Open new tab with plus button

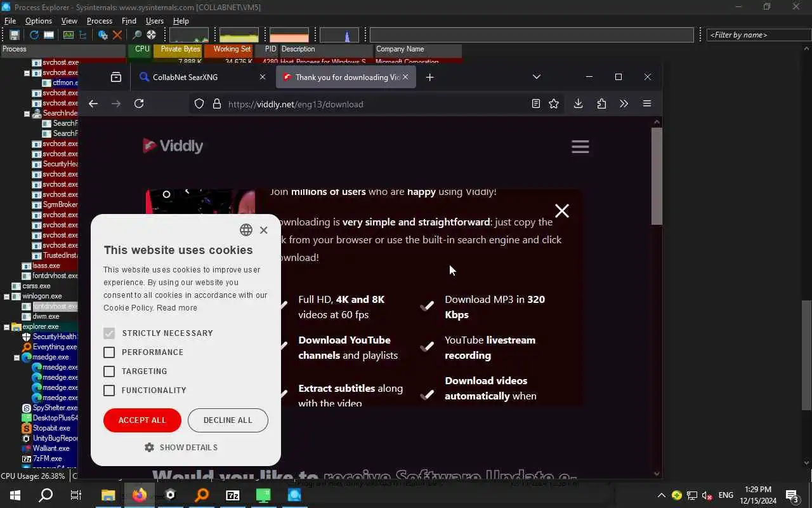pyautogui.click(x=429, y=77)
